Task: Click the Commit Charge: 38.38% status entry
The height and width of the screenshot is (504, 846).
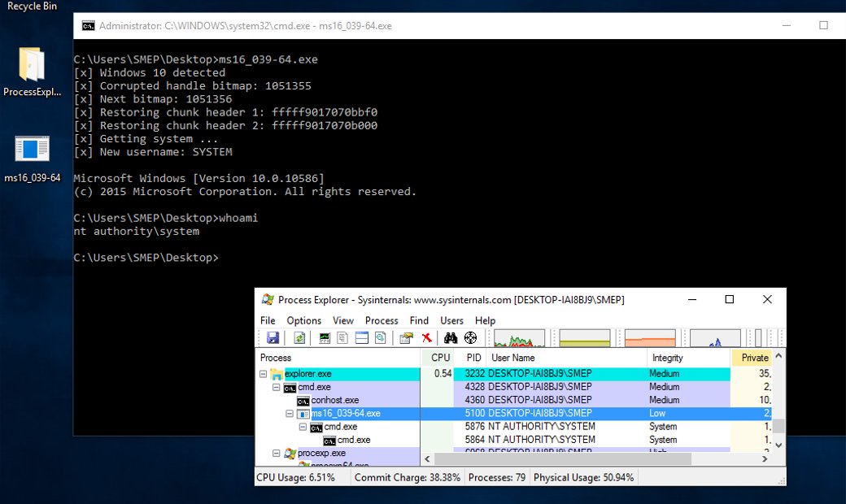Action: pyautogui.click(x=408, y=478)
